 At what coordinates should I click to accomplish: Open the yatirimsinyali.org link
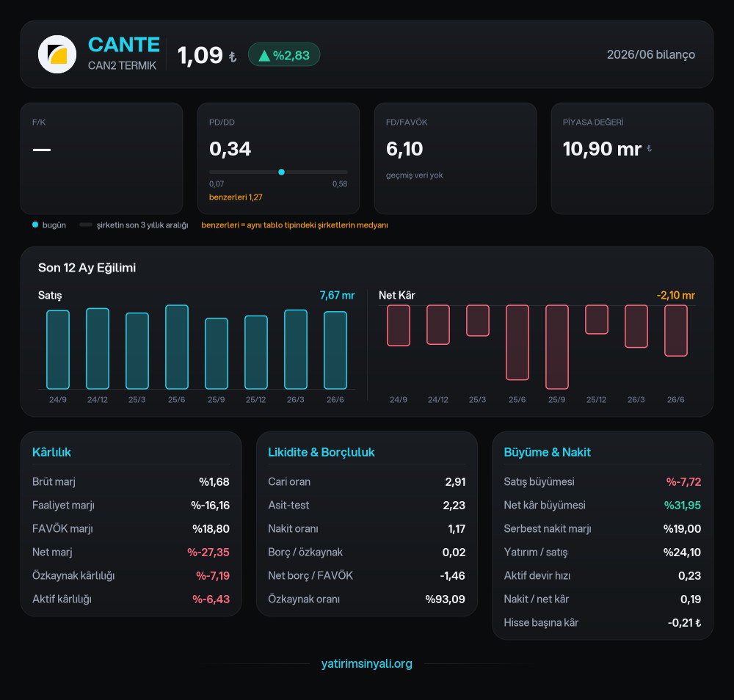[x=366, y=663]
